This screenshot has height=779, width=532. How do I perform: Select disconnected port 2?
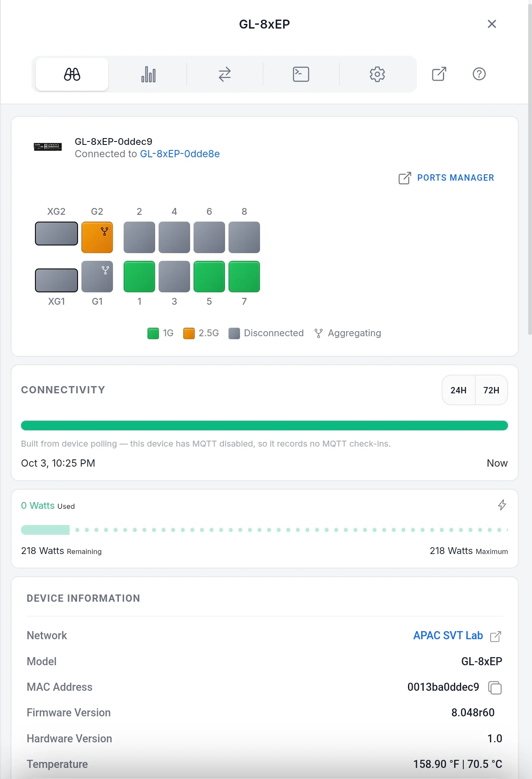[139, 237]
